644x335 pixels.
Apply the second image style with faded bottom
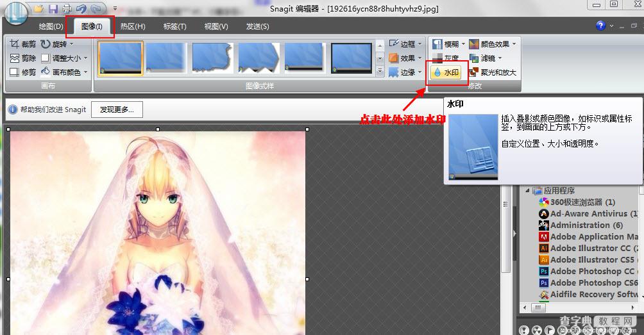[x=166, y=59]
